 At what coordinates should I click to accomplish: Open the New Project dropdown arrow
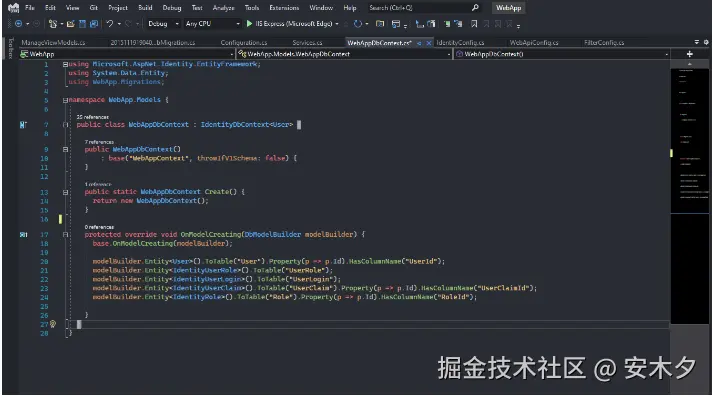[x=61, y=24]
